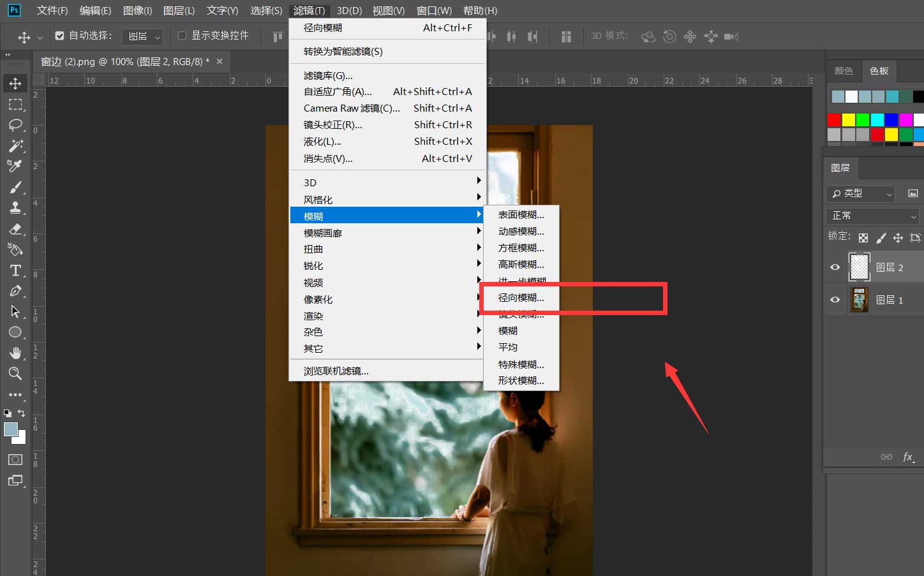The image size is (924, 576).
Task: Click the Photoshop Ps logo icon
Action: click(x=13, y=10)
